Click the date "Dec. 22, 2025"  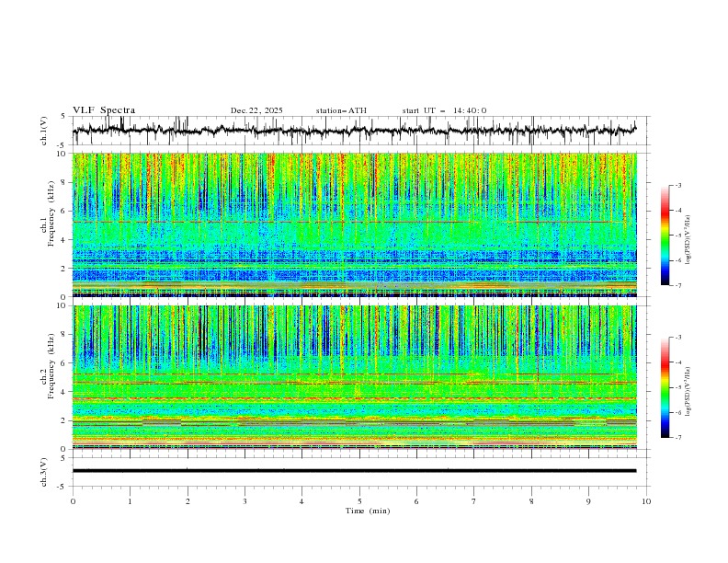pos(256,110)
